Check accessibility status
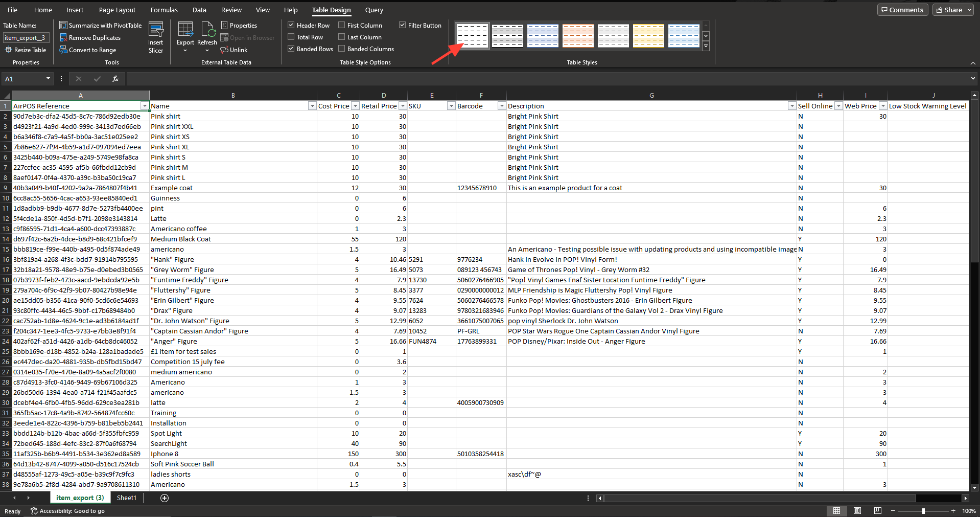This screenshot has height=517, width=980. pos(67,511)
